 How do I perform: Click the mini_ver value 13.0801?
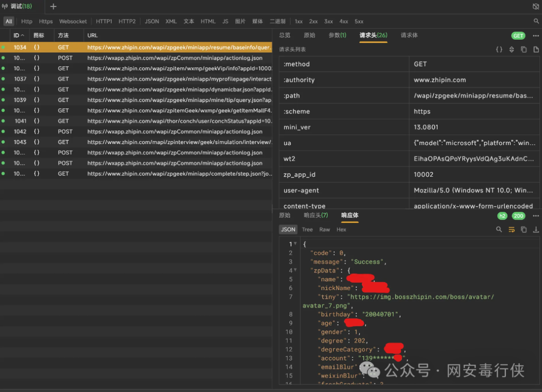pyautogui.click(x=426, y=127)
